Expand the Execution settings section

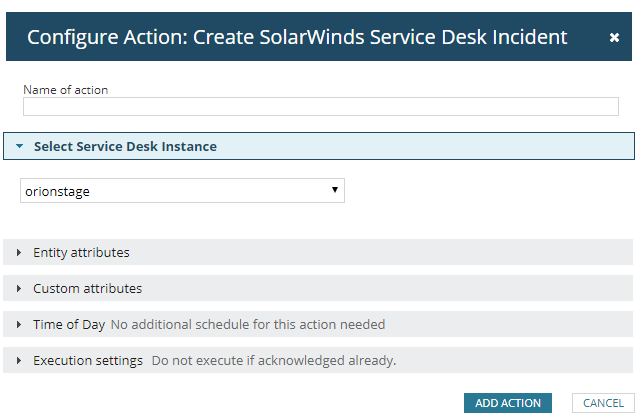pyautogui.click(x=88, y=360)
